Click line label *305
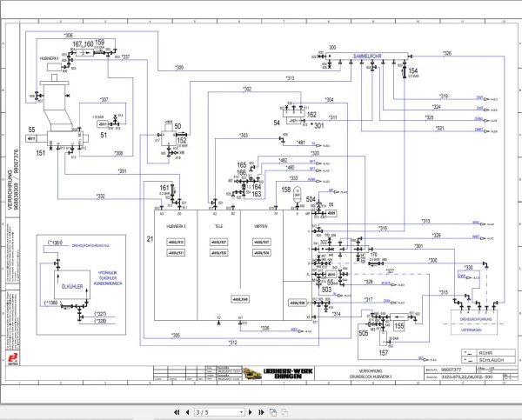 176,335
